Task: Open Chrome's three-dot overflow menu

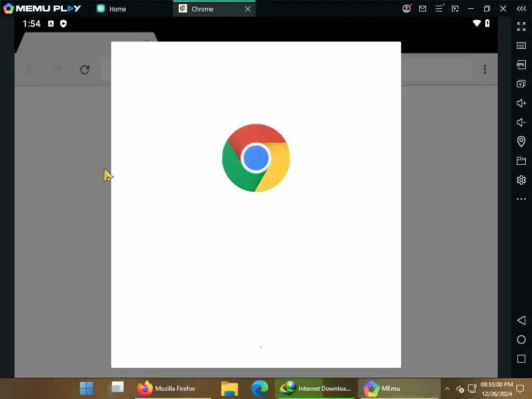Action: click(485, 70)
